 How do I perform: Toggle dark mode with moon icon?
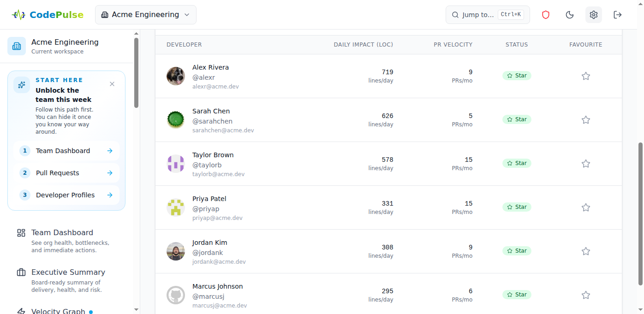pyautogui.click(x=570, y=15)
